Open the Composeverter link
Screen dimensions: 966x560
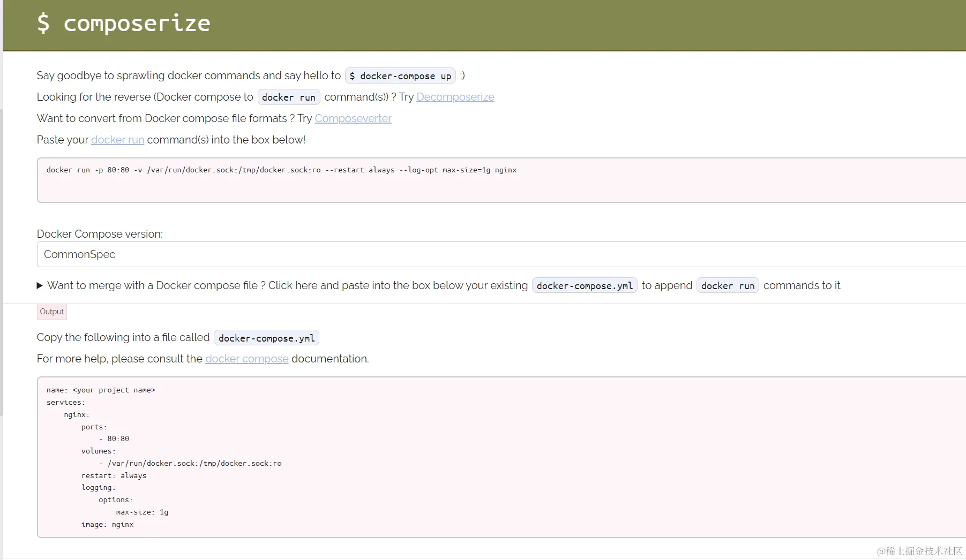point(353,118)
